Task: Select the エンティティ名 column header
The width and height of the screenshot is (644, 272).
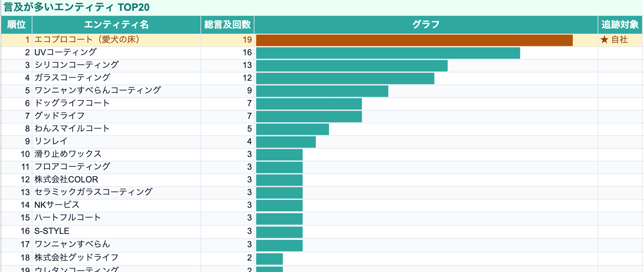Action: [x=116, y=24]
